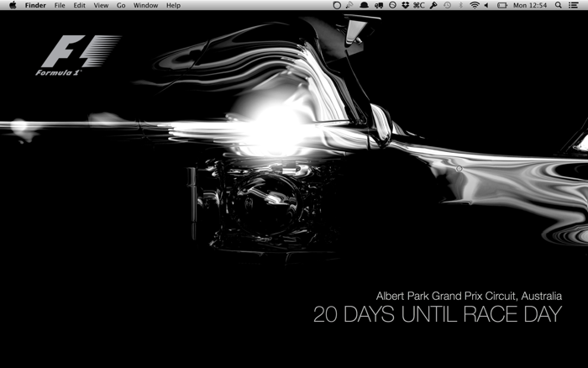Open the Dropbox menu bar icon
Viewport: 588px width, 368px height.
405,5
